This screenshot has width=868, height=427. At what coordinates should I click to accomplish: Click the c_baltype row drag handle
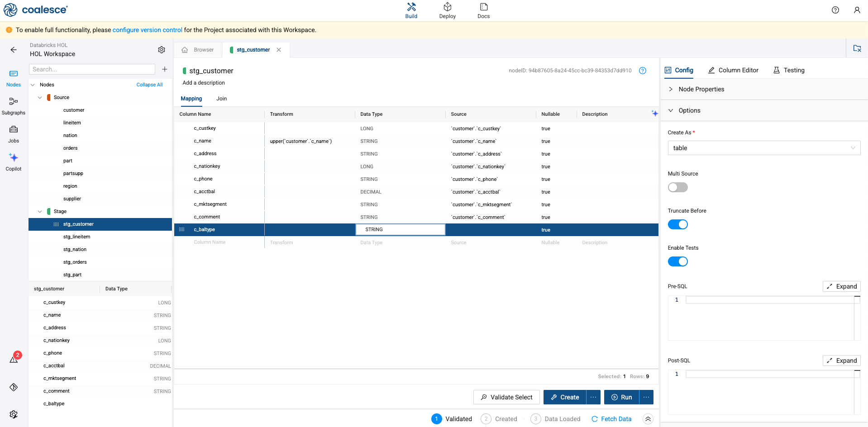tap(182, 230)
